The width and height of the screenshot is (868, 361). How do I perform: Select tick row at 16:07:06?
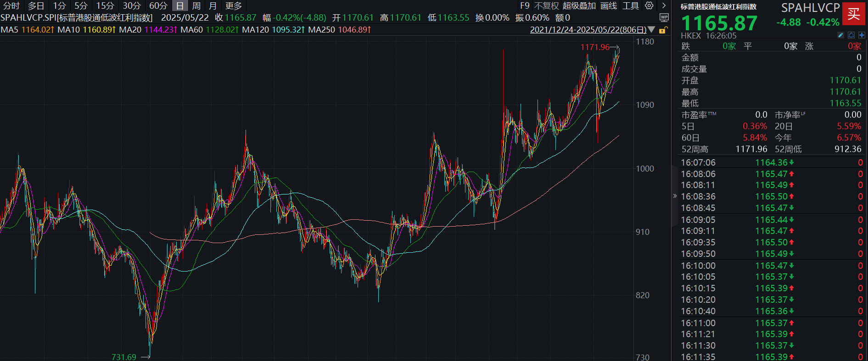point(772,162)
